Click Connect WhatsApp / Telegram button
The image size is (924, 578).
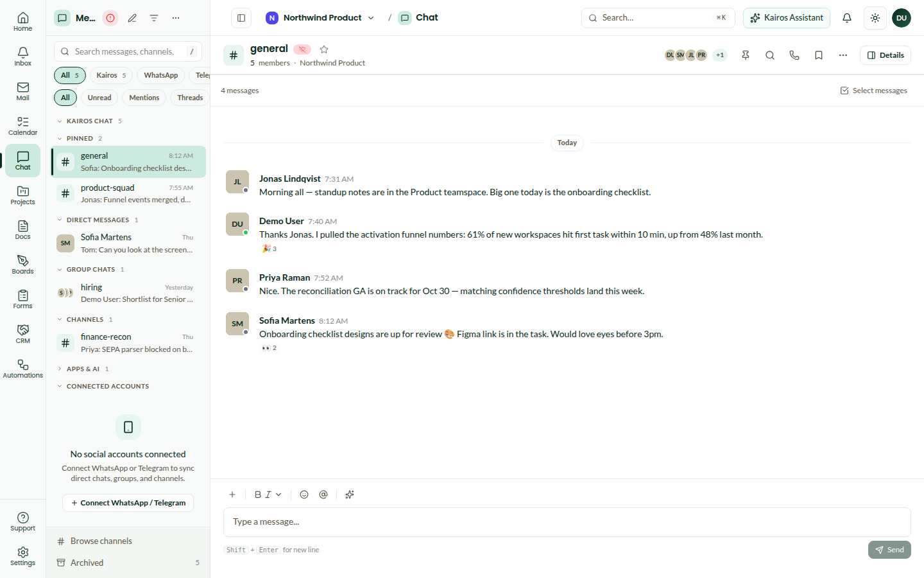pos(128,503)
